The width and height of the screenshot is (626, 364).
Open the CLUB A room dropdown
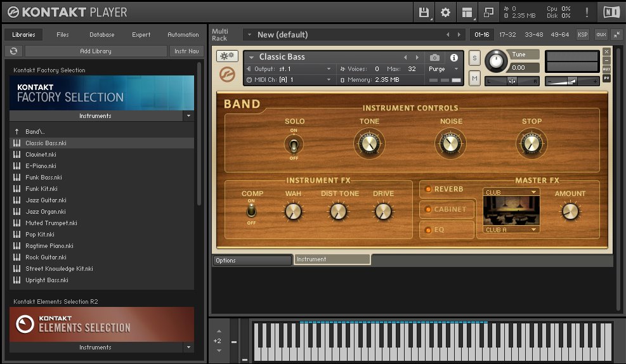(511, 230)
